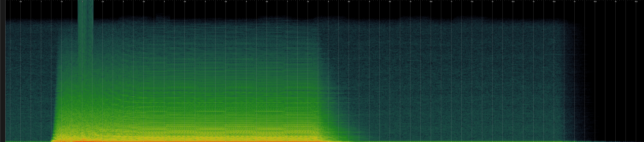Click the 15.5 second ruler label

click(x=636, y=2)
